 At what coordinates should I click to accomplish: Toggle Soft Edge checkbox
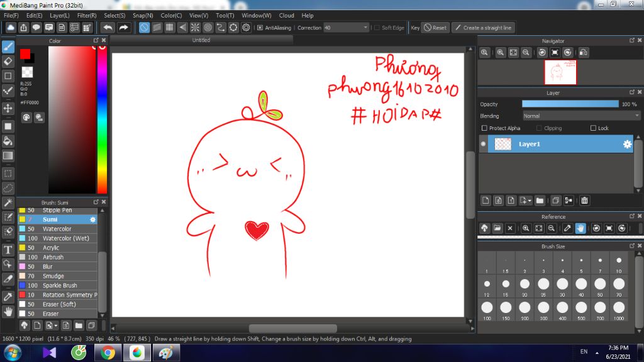(377, 28)
